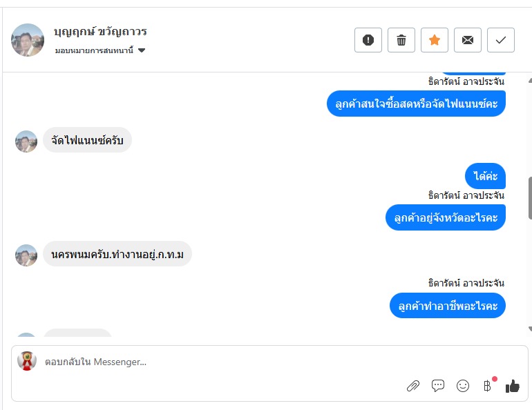The image size is (532, 410).
Task: Open the customer's header profile picture
Action: (28, 40)
